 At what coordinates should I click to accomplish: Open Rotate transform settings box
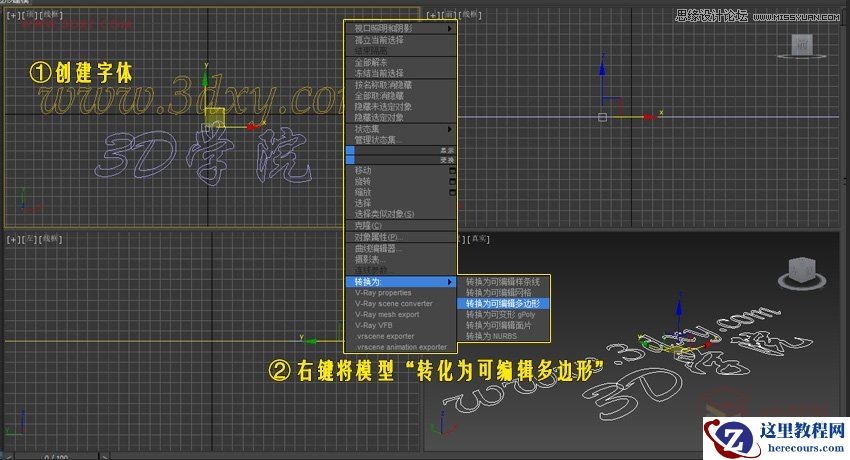point(452,182)
